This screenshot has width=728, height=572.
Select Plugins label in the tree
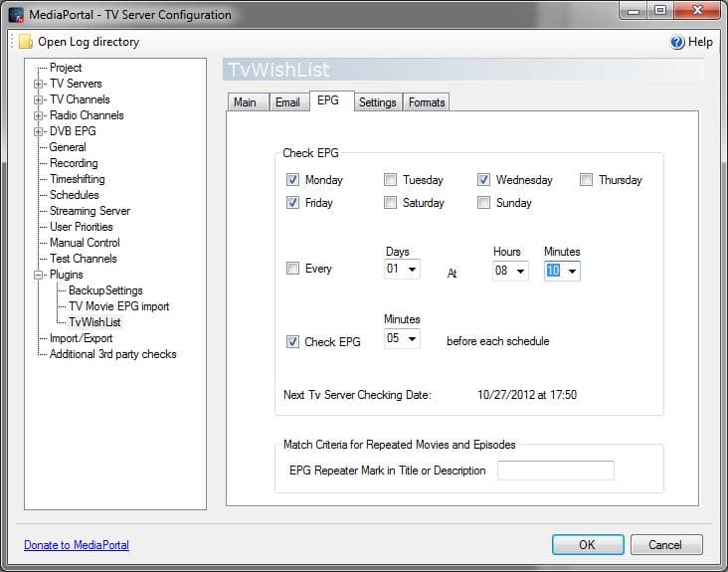67,275
